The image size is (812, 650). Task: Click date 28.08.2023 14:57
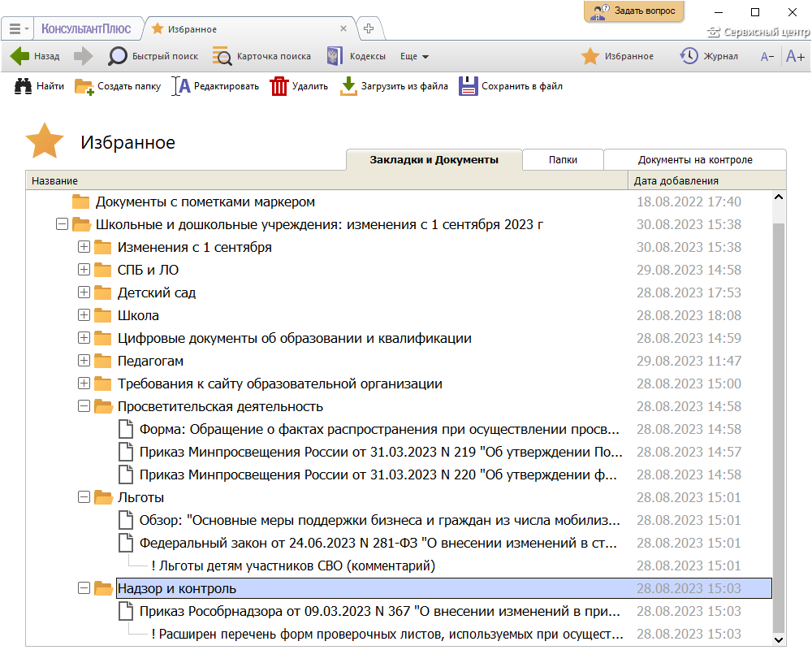click(x=689, y=452)
